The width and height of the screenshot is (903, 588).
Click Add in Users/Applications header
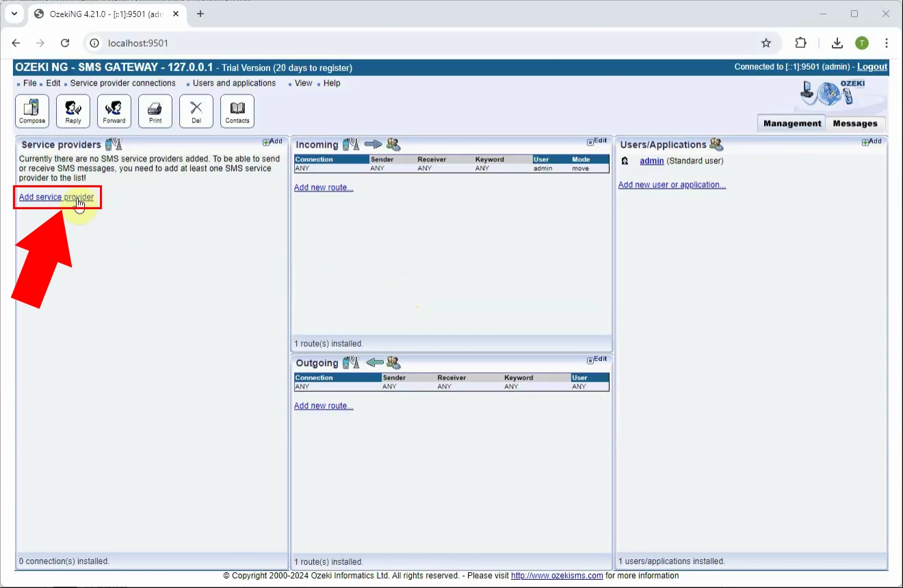872,142
